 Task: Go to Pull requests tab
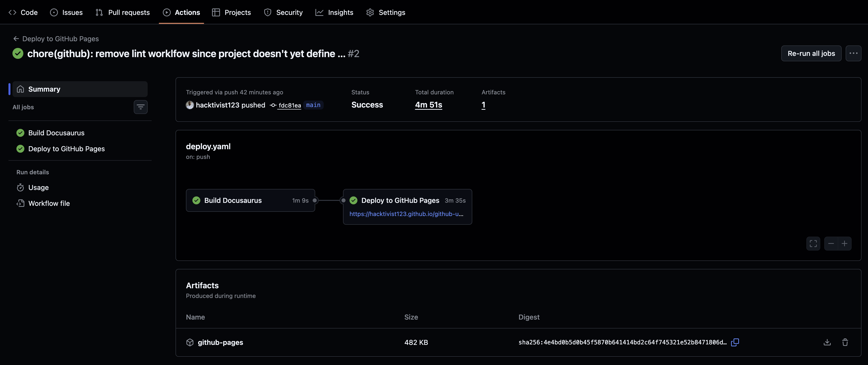[123, 12]
